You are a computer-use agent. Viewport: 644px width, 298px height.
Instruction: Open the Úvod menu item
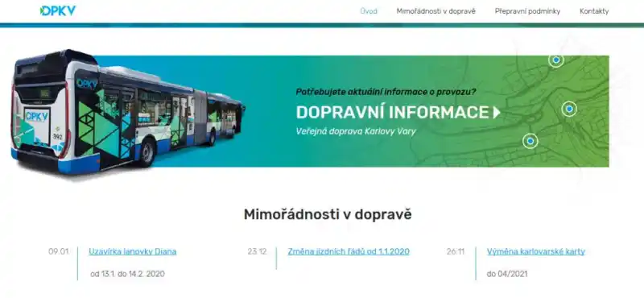click(x=369, y=11)
